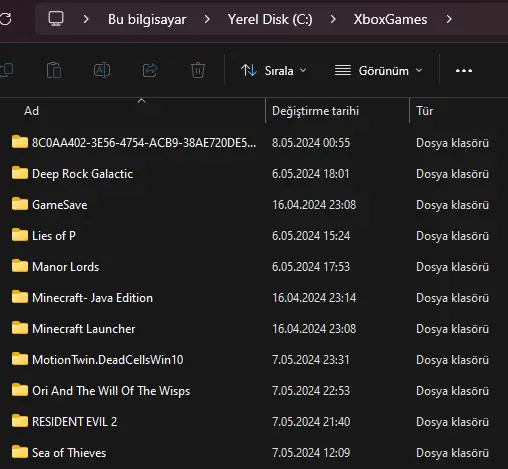Click folder icon beside MotionTwin.DeadCellsWin10
Image resolution: width=508 pixels, height=469 pixels.
20,359
